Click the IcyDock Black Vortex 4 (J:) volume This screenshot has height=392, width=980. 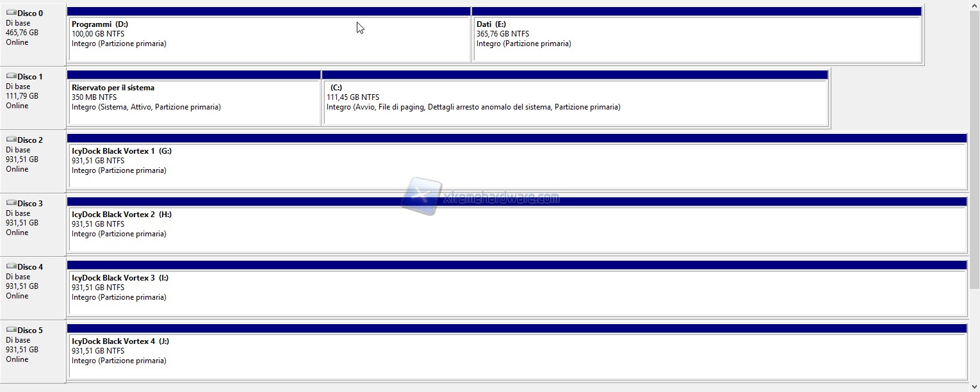(x=516, y=355)
